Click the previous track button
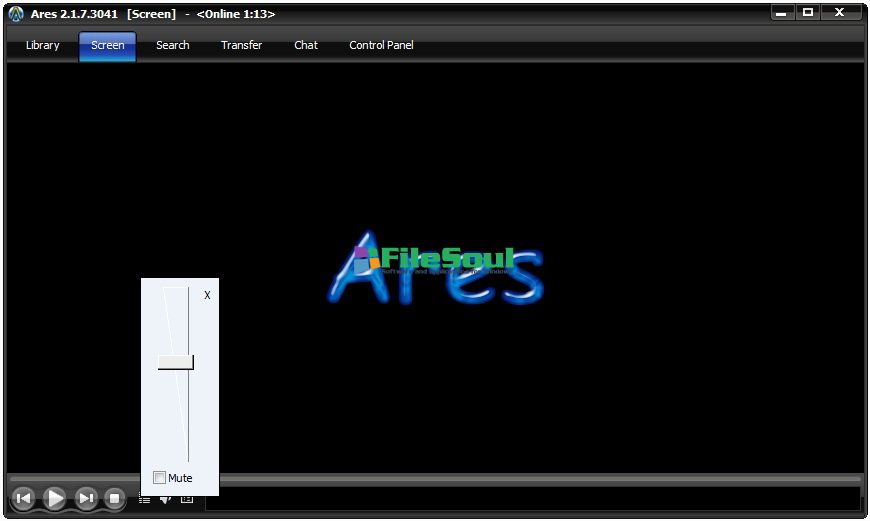 tap(23, 498)
